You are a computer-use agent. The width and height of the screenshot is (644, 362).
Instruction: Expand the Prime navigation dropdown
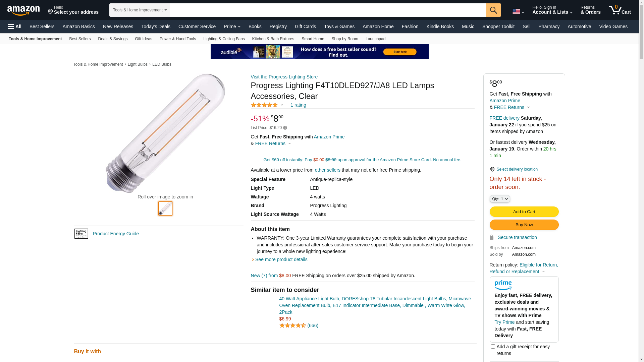pyautogui.click(x=232, y=26)
